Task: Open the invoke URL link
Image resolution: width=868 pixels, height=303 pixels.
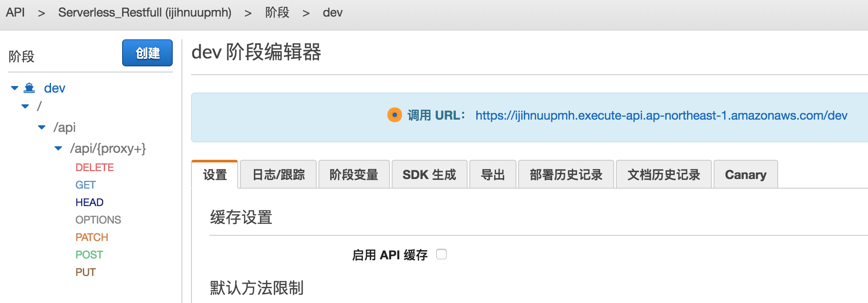Action: click(x=661, y=115)
